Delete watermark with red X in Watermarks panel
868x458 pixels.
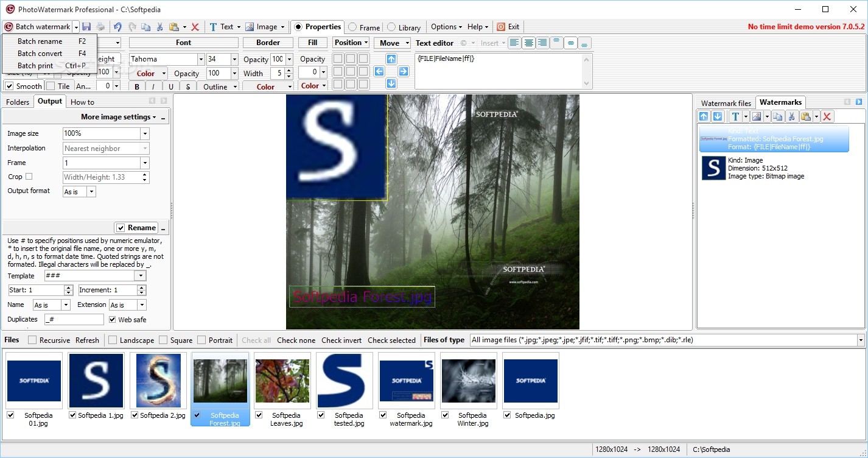pyautogui.click(x=827, y=116)
